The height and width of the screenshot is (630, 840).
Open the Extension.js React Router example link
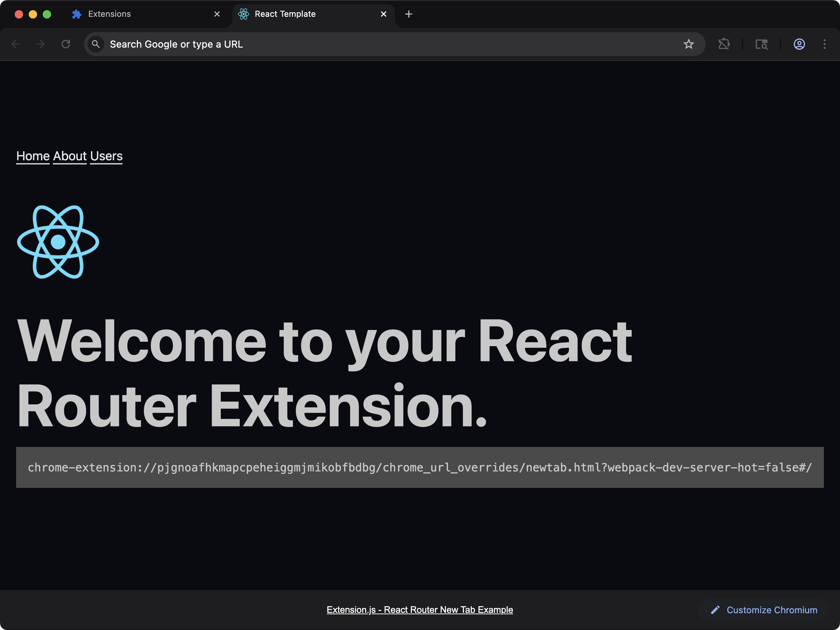pyautogui.click(x=420, y=609)
